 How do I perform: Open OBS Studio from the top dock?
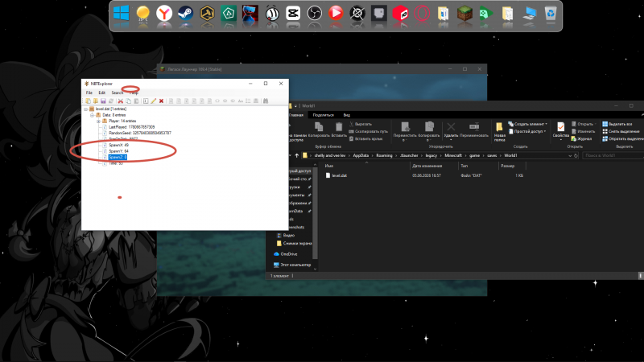pyautogui.click(x=314, y=14)
